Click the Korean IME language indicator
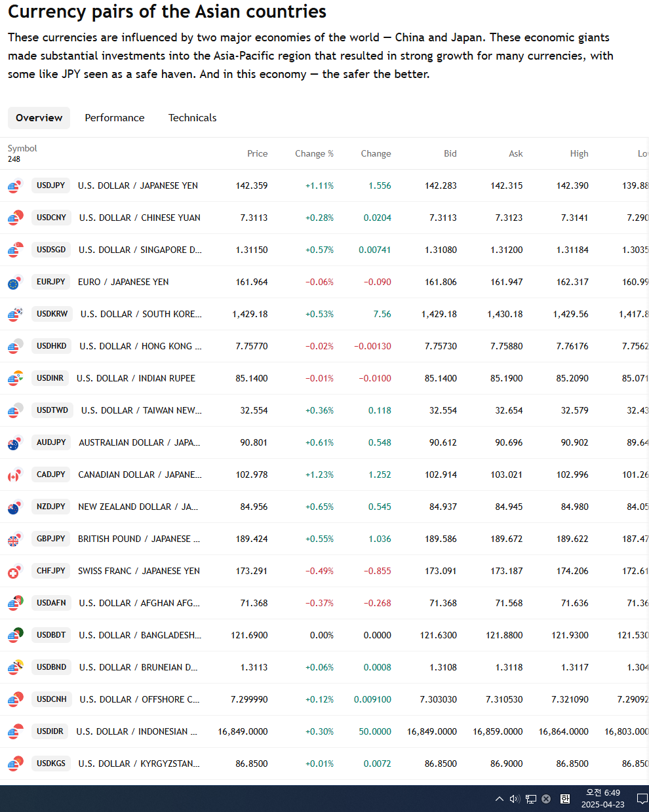The image size is (649, 812). tap(565, 798)
